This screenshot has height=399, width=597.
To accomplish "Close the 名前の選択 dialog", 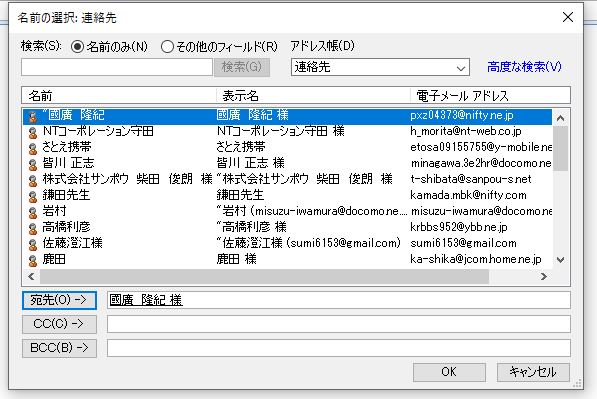I will click(x=568, y=17).
